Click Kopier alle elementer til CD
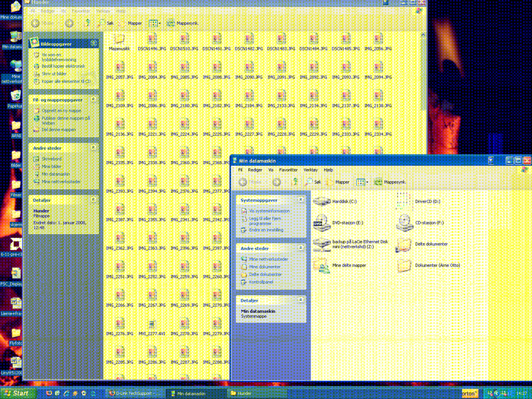532x399 pixels. 66,82
